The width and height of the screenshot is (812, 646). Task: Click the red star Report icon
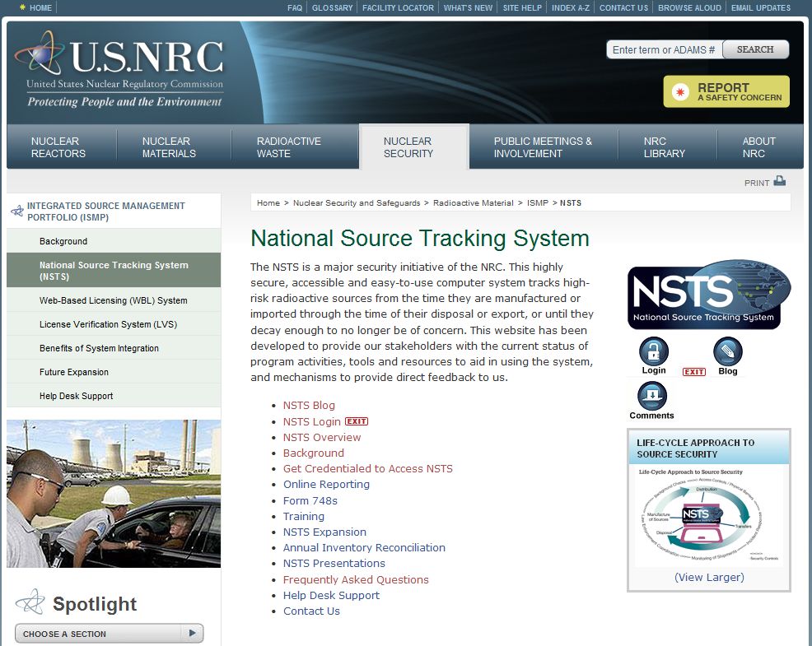680,92
